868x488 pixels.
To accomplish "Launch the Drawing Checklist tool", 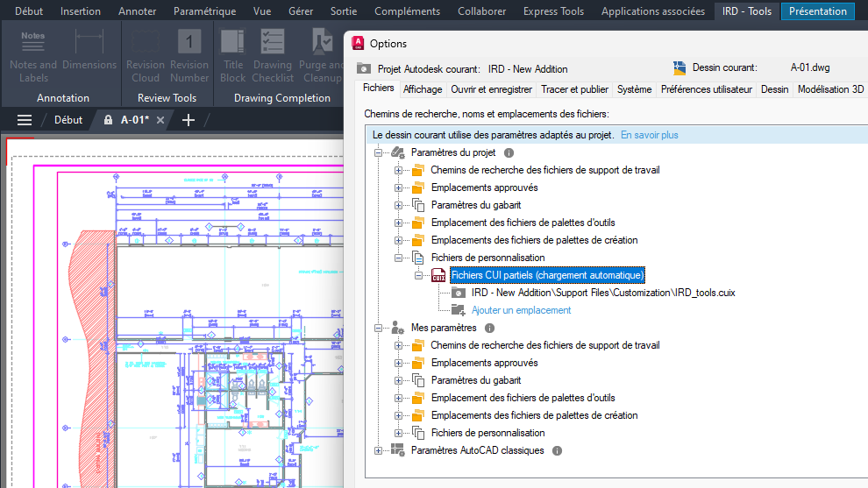I will coord(273,55).
